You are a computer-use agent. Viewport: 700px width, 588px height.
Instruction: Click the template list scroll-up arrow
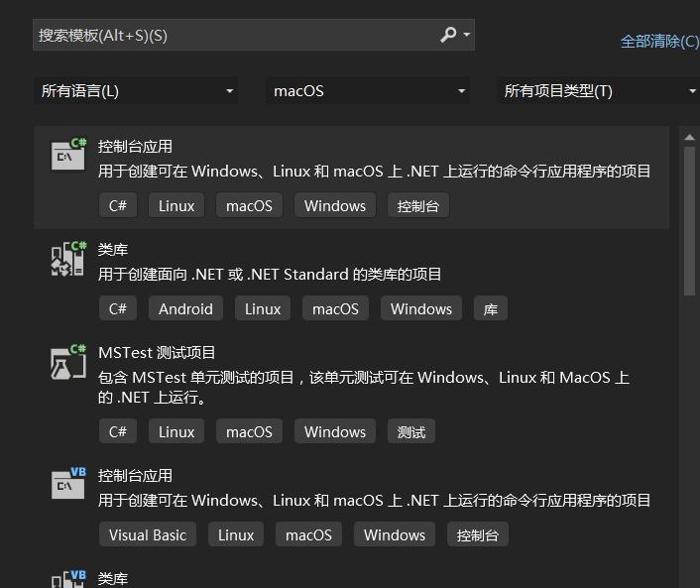pyautogui.click(x=689, y=137)
